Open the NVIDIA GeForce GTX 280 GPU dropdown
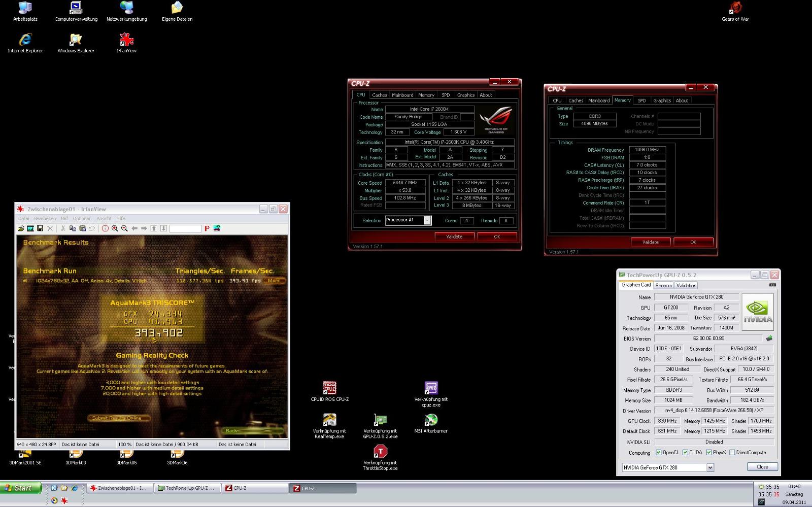 pos(710,467)
